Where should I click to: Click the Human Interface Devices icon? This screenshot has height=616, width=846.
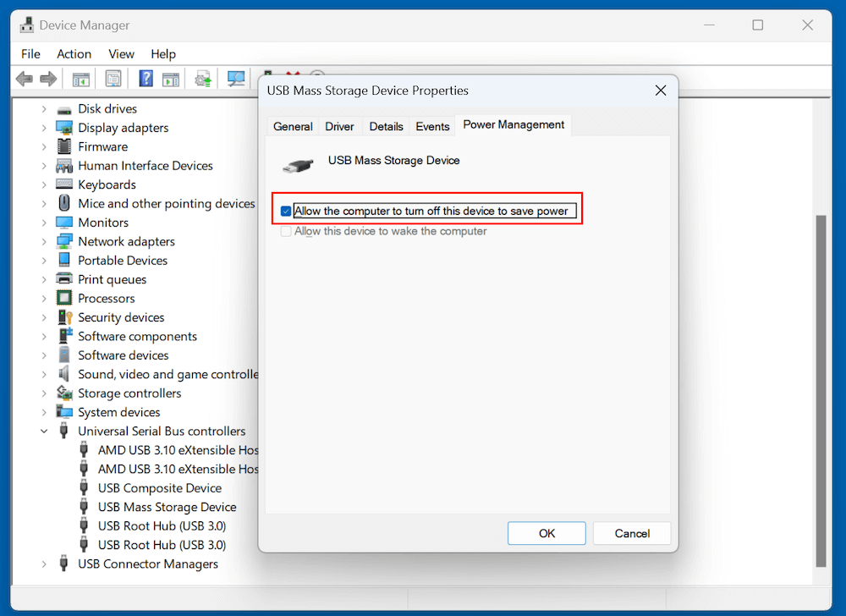click(64, 166)
